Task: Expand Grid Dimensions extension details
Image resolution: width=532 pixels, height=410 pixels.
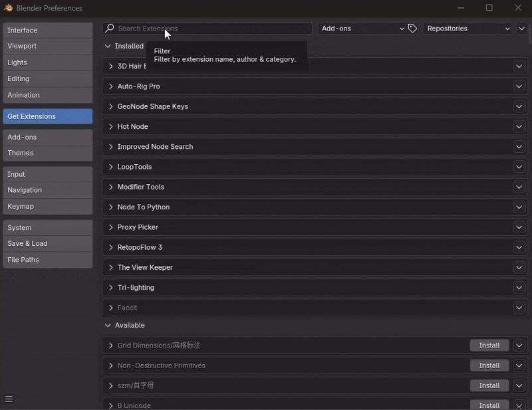Action: pos(110,346)
